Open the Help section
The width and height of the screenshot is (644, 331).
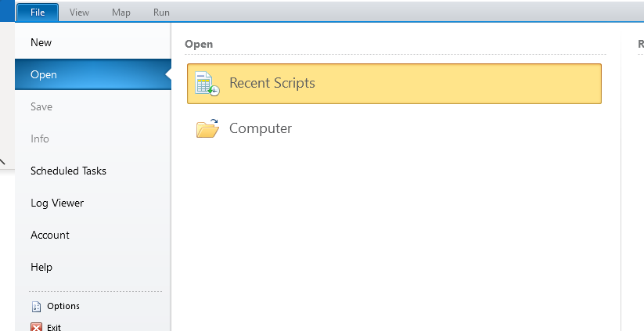pos(41,267)
